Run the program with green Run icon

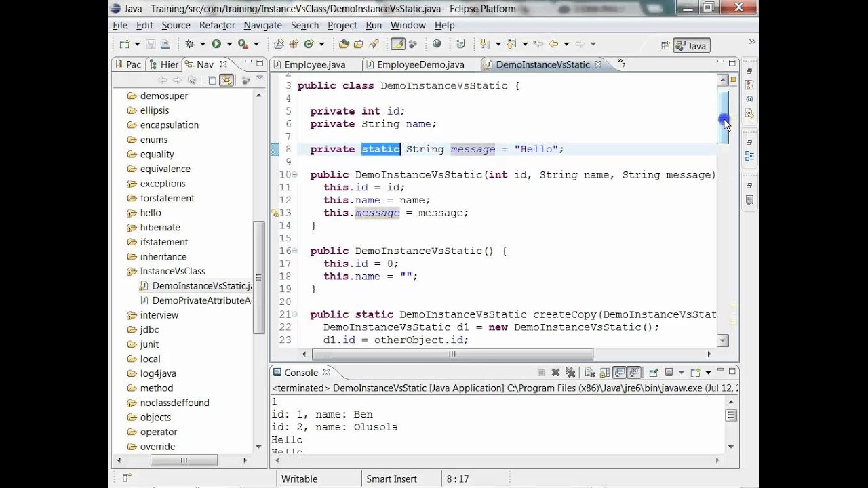coord(216,44)
